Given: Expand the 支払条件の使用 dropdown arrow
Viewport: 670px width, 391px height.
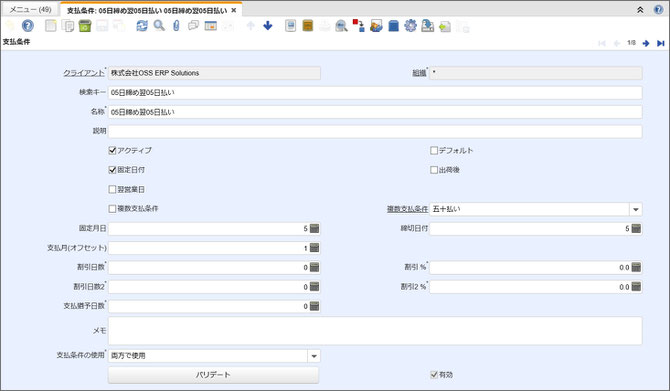Looking at the screenshot, I should [314, 356].
